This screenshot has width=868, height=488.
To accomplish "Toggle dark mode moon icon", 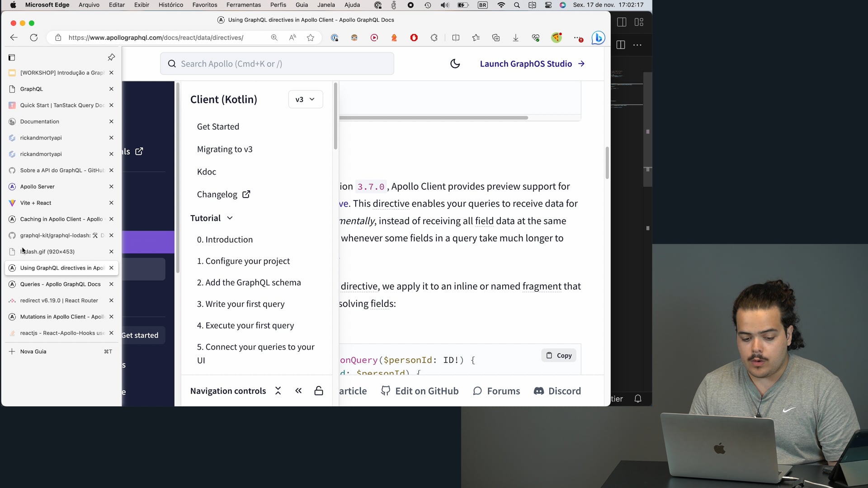I will click(x=455, y=64).
